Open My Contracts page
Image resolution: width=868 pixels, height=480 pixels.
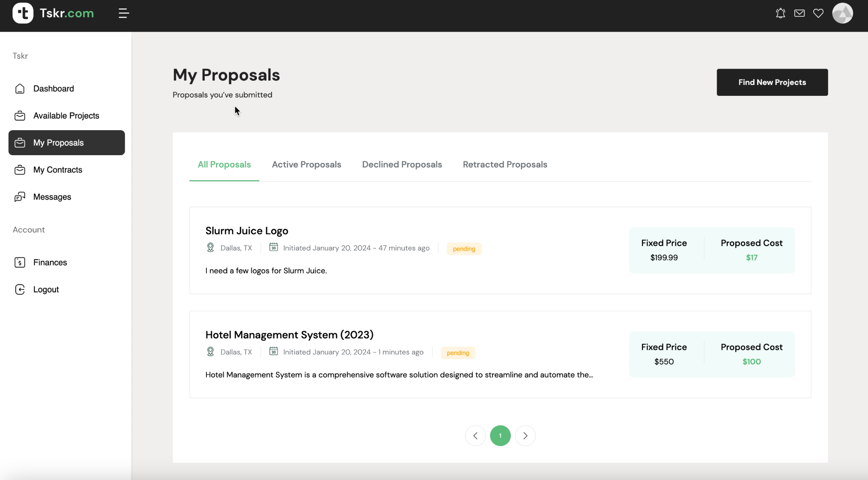coord(58,170)
